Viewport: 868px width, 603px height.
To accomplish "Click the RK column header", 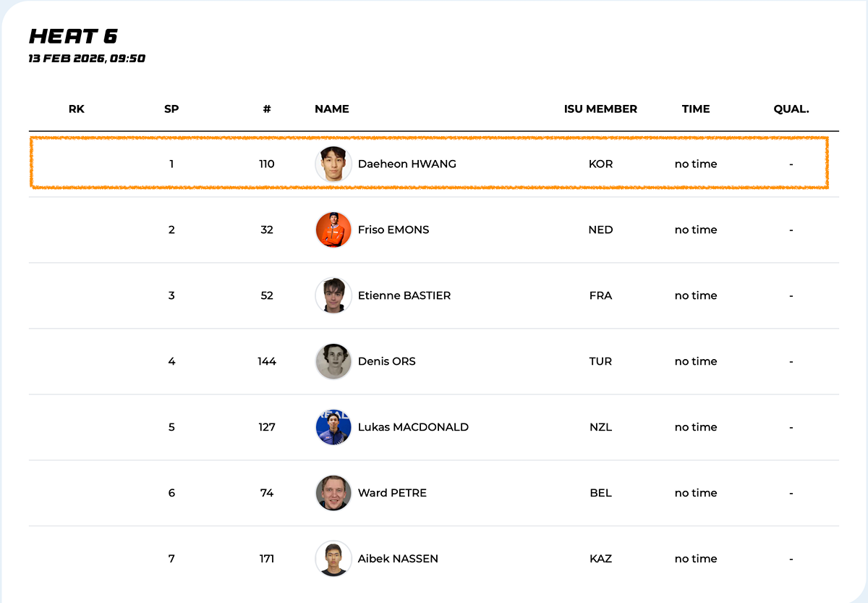I will pyautogui.click(x=77, y=109).
